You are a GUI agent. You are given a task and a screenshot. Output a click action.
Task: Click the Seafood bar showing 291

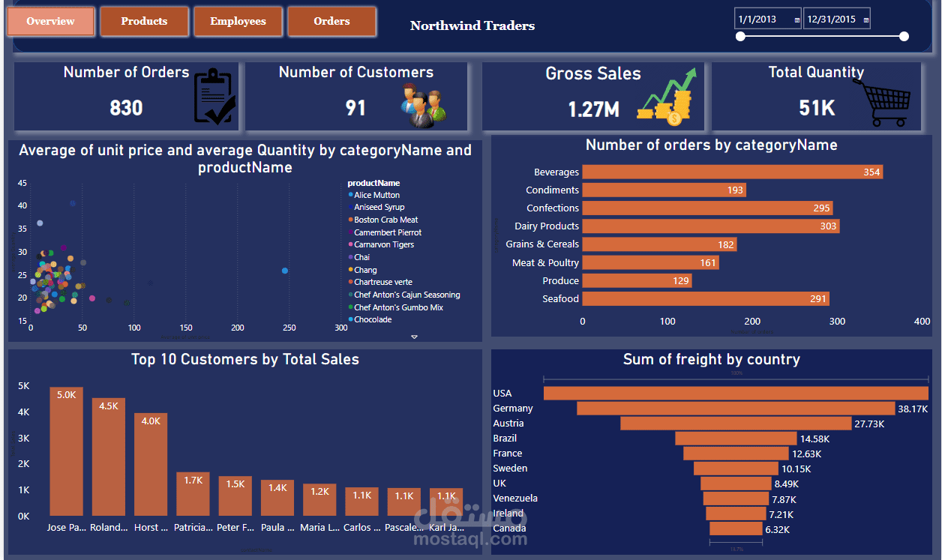706,298
